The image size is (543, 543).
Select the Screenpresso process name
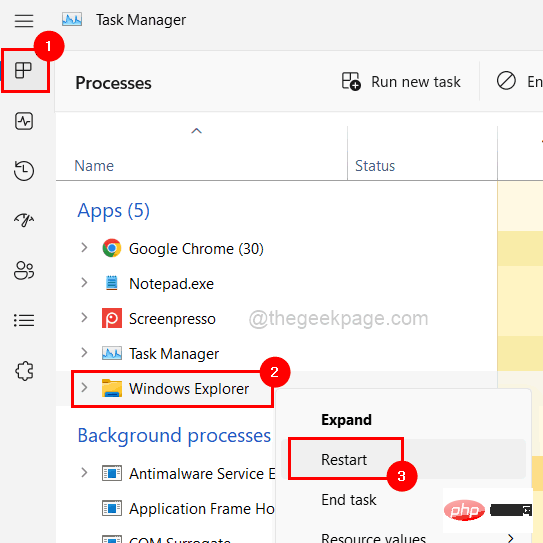[172, 319]
